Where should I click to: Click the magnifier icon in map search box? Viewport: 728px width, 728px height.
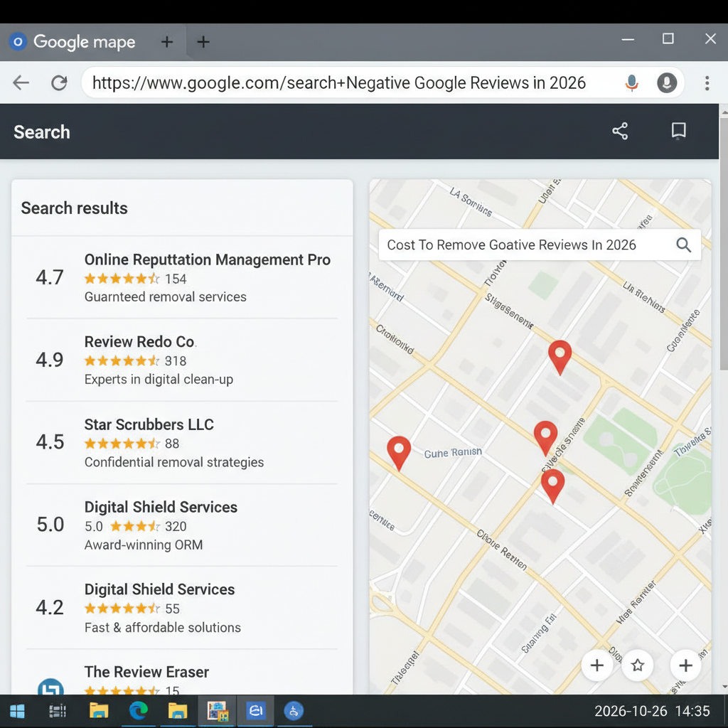tap(683, 245)
